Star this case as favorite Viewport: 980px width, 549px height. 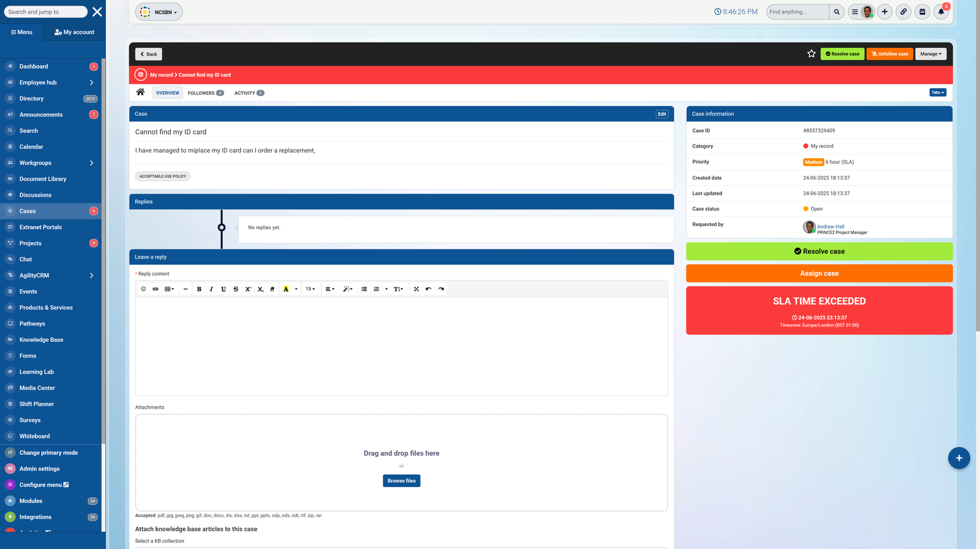pos(811,54)
